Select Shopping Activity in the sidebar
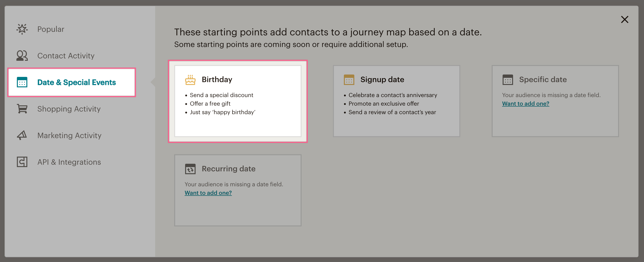Screen dimensions: 644x262 [x=69, y=109]
